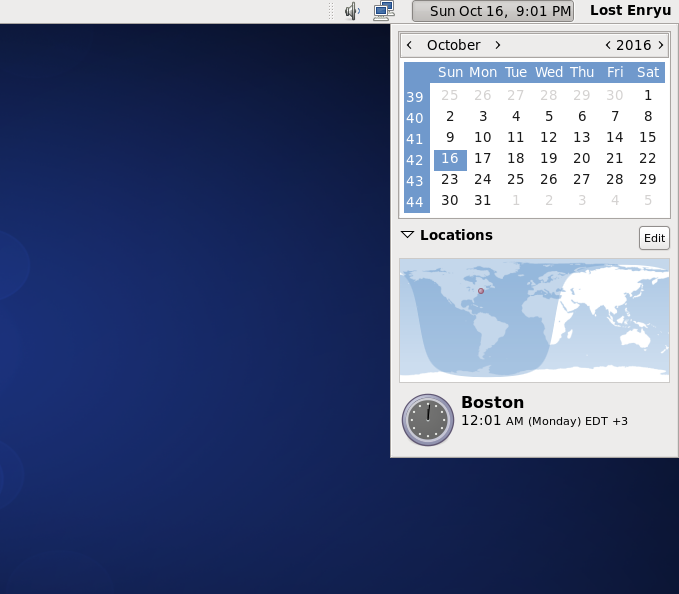Select October 14 in the calendar
679x594 pixels.
[615, 137]
